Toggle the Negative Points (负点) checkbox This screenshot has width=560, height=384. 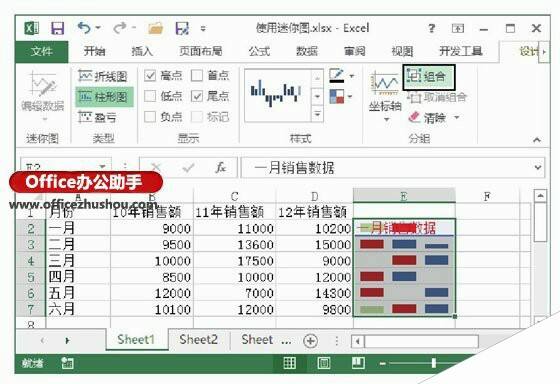[x=150, y=116]
